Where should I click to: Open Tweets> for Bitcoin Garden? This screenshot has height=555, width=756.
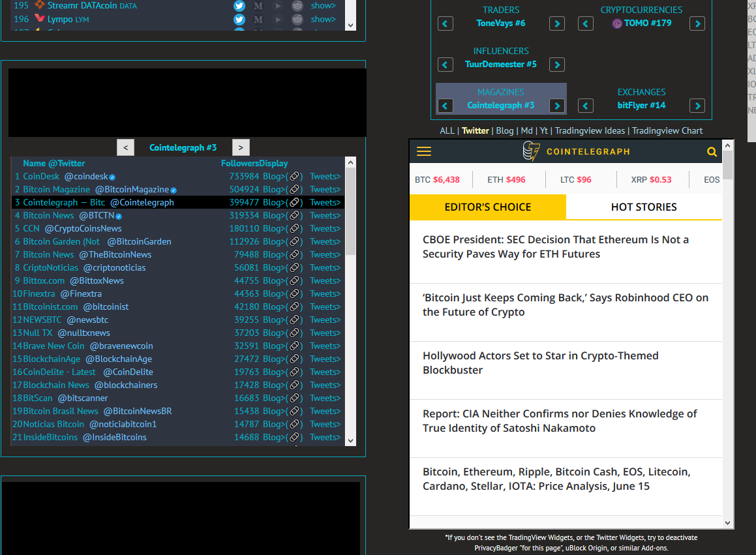point(325,241)
